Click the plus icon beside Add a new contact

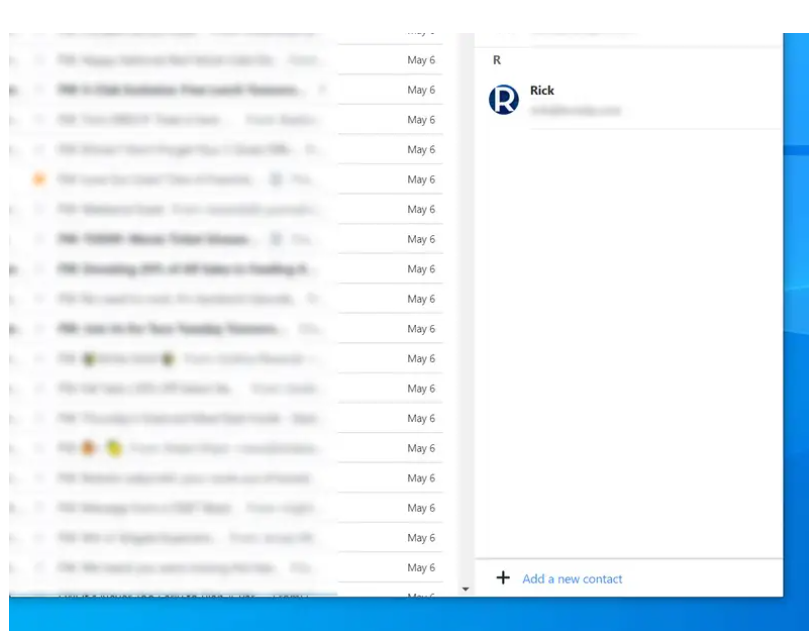click(503, 578)
